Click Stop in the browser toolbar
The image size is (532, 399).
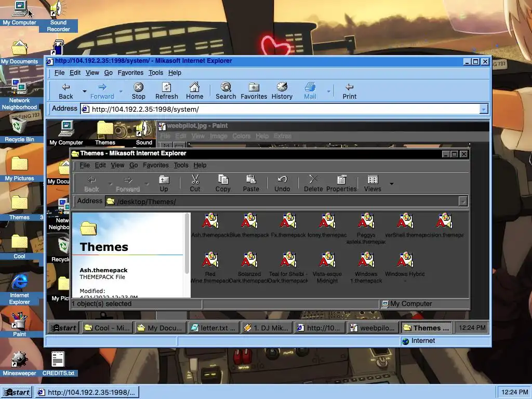pyautogui.click(x=138, y=91)
